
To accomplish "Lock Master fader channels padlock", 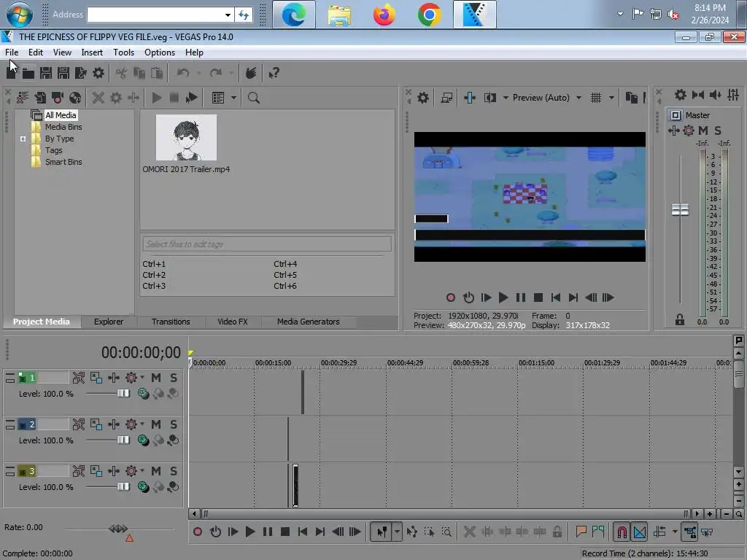I will (x=680, y=319).
